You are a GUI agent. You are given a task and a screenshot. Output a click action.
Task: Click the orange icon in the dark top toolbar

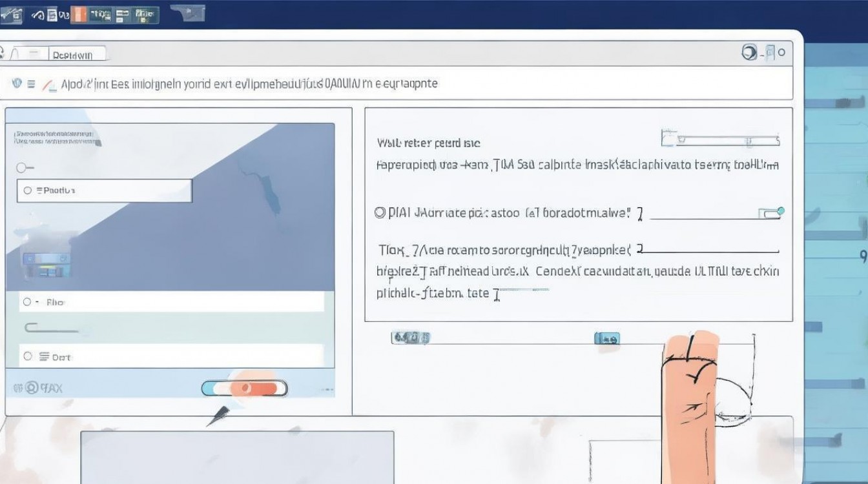pos(79,14)
